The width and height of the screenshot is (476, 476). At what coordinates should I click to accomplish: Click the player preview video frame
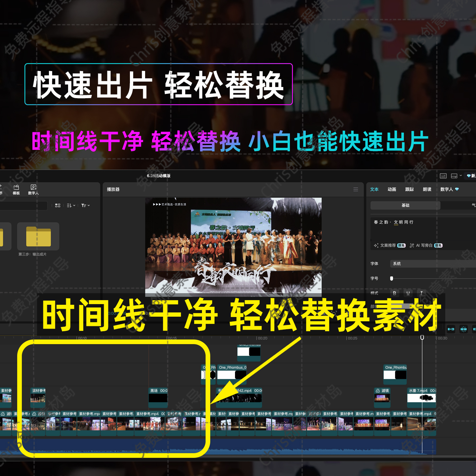click(233, 247)
